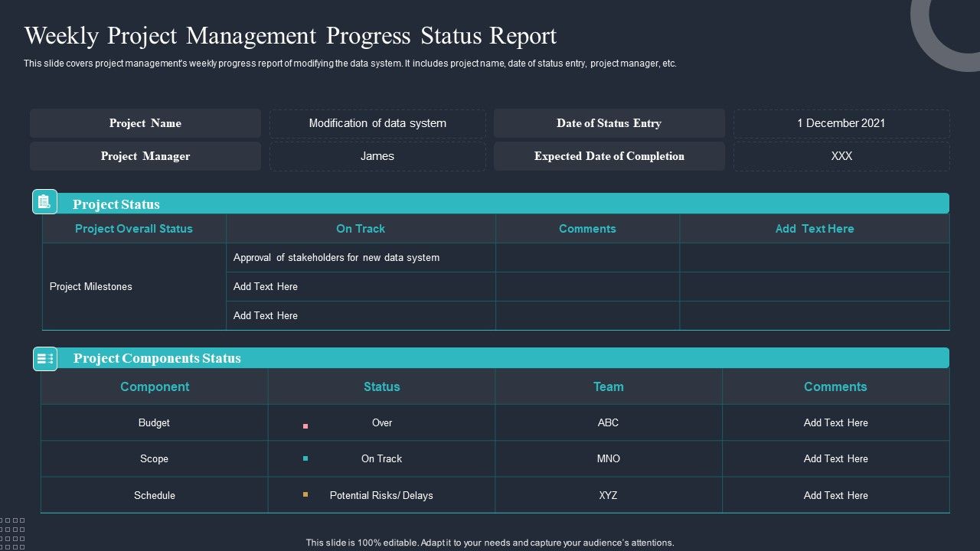Select the Expected Date of Completion label
The width and height of the screenshot is (980, 551).
click(609, 156)
